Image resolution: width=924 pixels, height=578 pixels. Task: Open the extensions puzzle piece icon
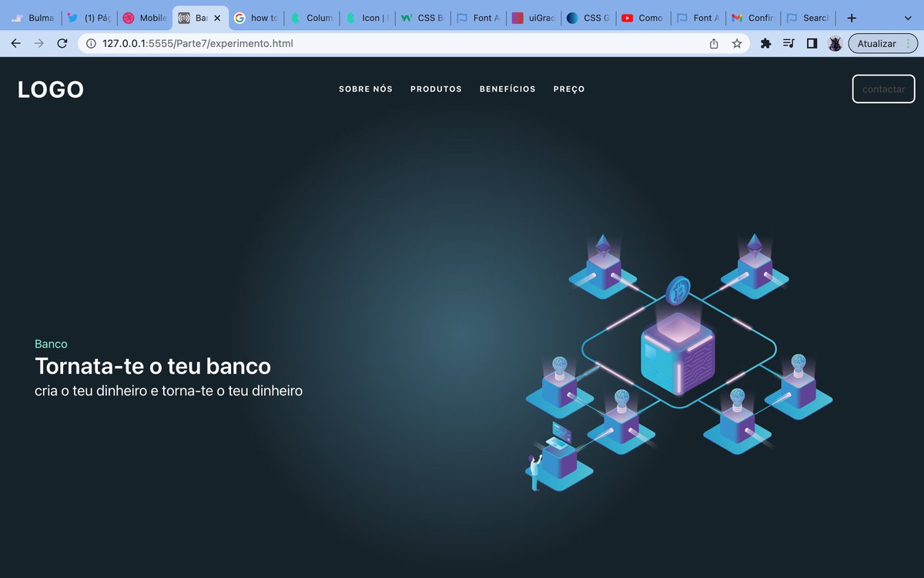[x=765, y=43]
